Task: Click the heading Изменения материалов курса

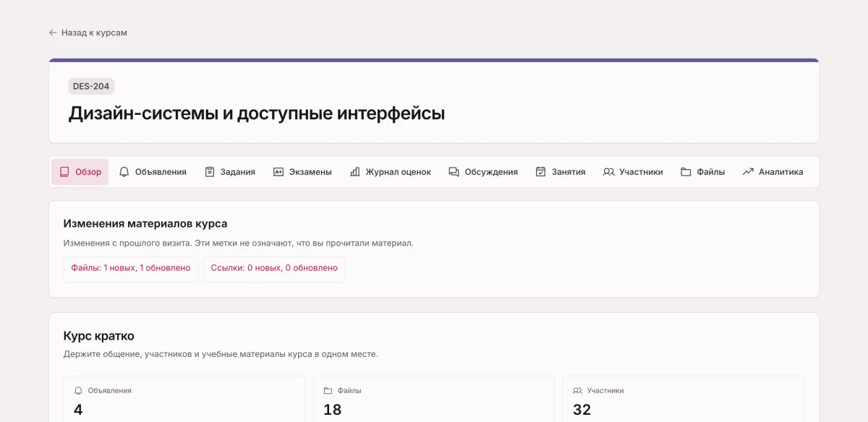Action: point(145,223)
